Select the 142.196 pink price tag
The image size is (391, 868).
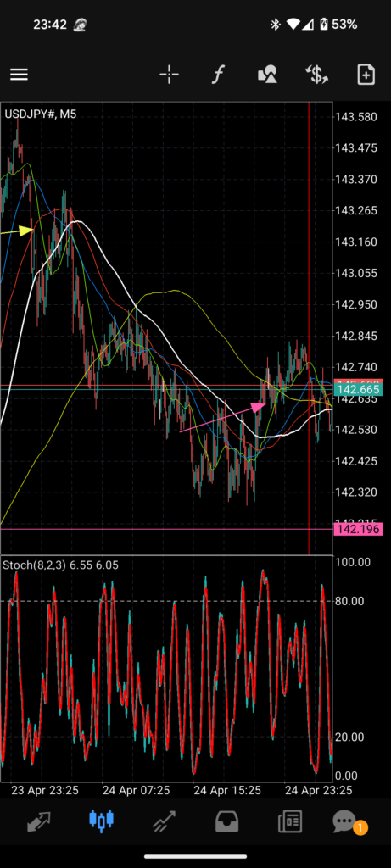click(357, 530)
